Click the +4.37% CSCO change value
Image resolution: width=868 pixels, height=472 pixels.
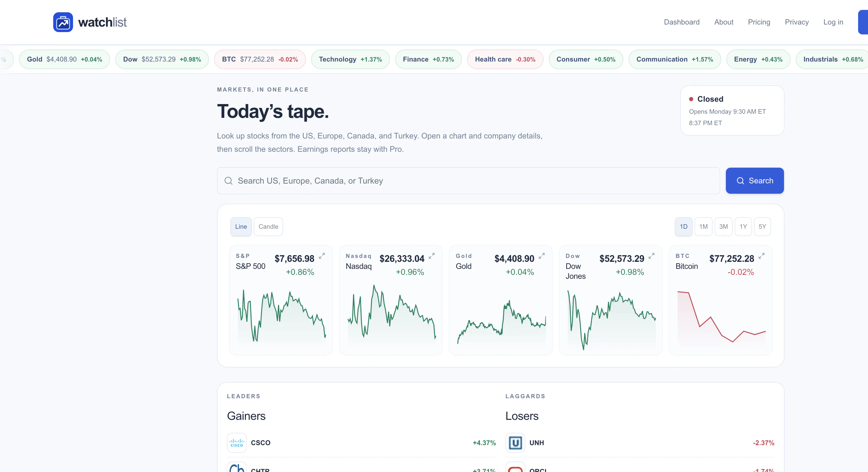[x=484, y=443]
